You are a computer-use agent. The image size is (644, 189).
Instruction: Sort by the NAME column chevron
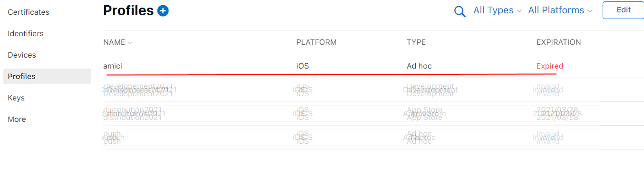130,42
